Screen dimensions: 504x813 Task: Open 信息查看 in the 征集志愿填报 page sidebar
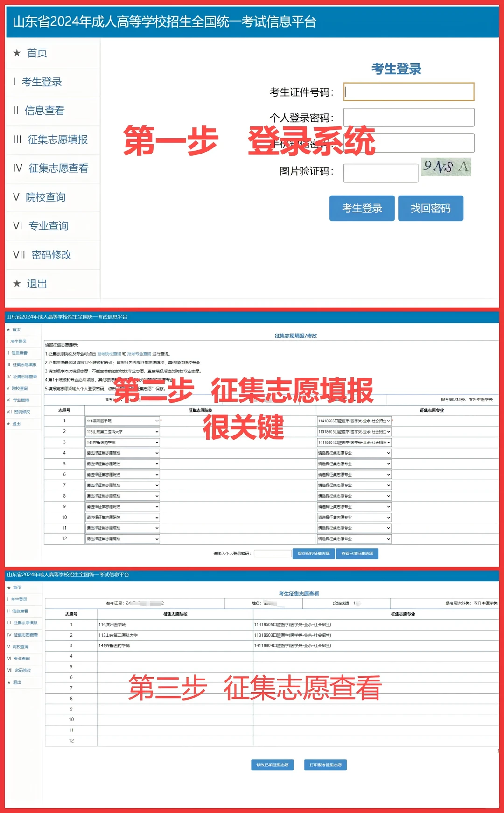[19, 353]
